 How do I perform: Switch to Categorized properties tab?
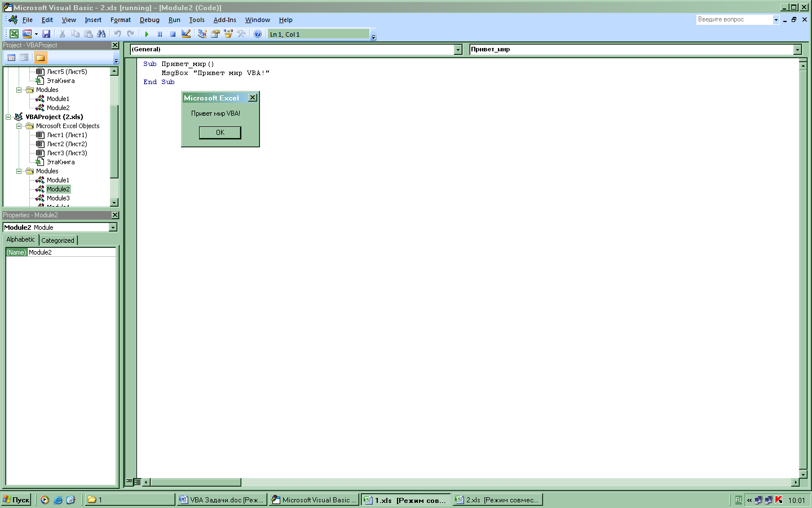pos(58,240)
